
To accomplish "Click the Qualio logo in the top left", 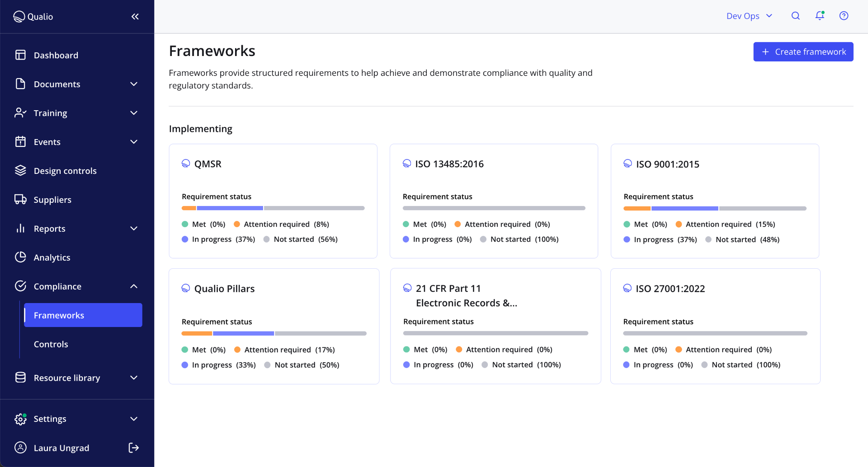I will tap(33, 16).
